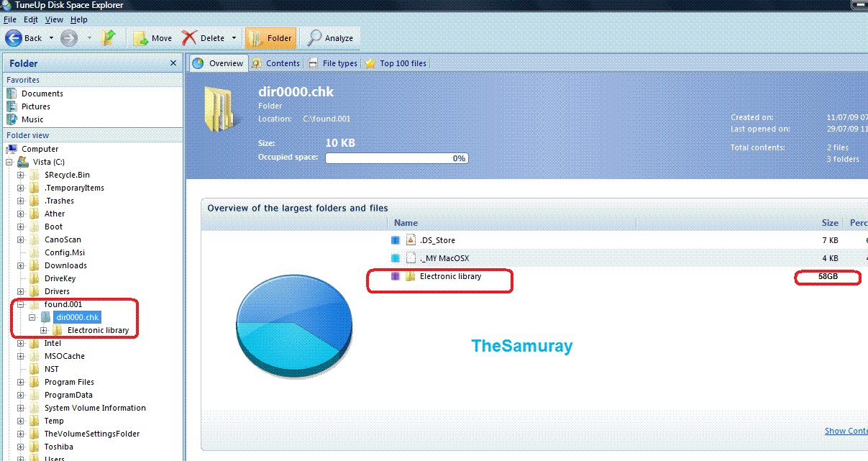Select Documents in Favorites
The height and width of the screenshot is (461, 868).
(x=42, y=93)
